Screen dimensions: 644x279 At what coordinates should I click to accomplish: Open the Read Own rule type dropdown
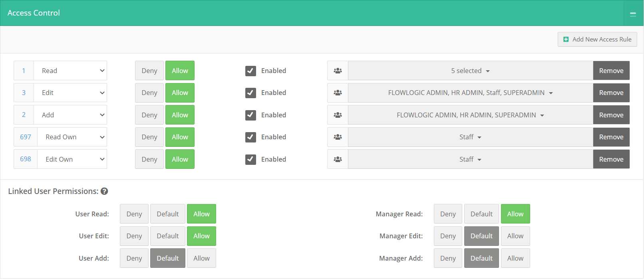[x=72, y=137]
